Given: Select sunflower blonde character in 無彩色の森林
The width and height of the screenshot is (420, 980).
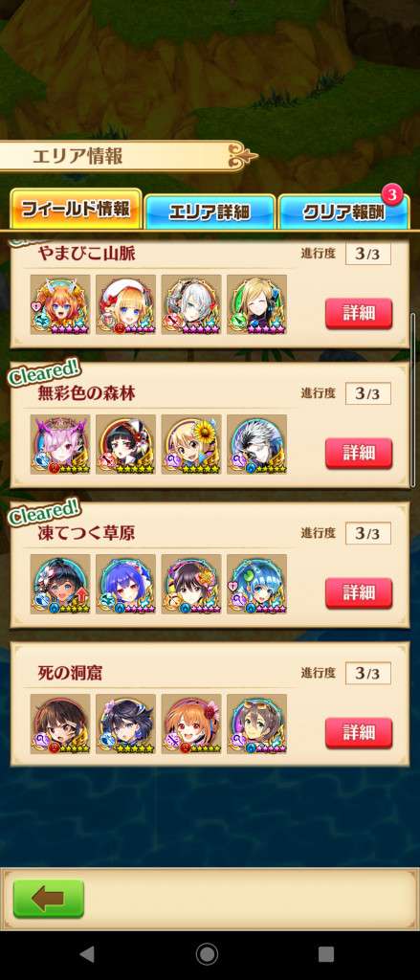Looking at the screenshot, I should point(191,444).
